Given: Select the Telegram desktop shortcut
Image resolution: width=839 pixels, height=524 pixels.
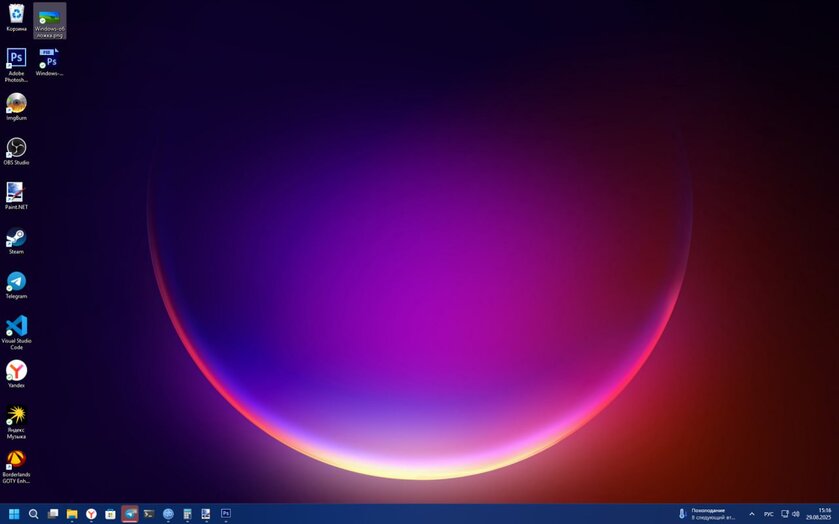Looking at the screenshot, I should 17,285.
